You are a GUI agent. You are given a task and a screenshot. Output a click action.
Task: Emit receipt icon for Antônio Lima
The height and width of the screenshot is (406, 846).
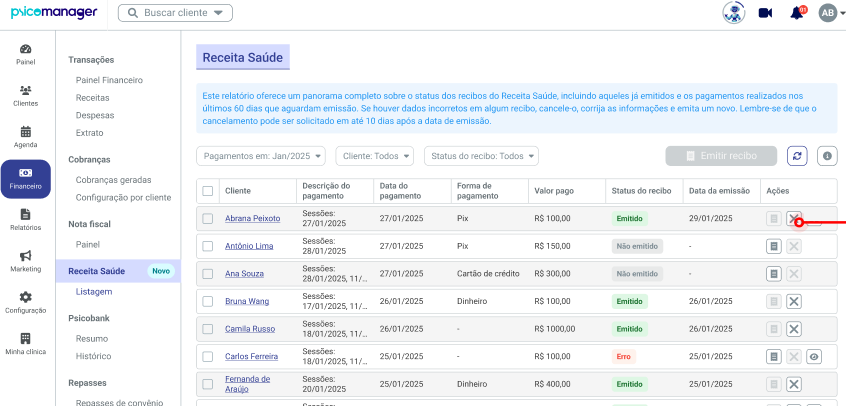[774, 246]
